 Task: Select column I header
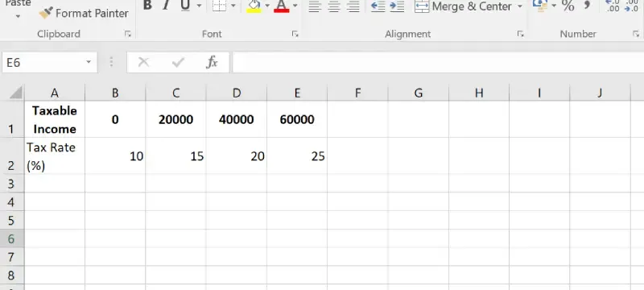[539, 93]
